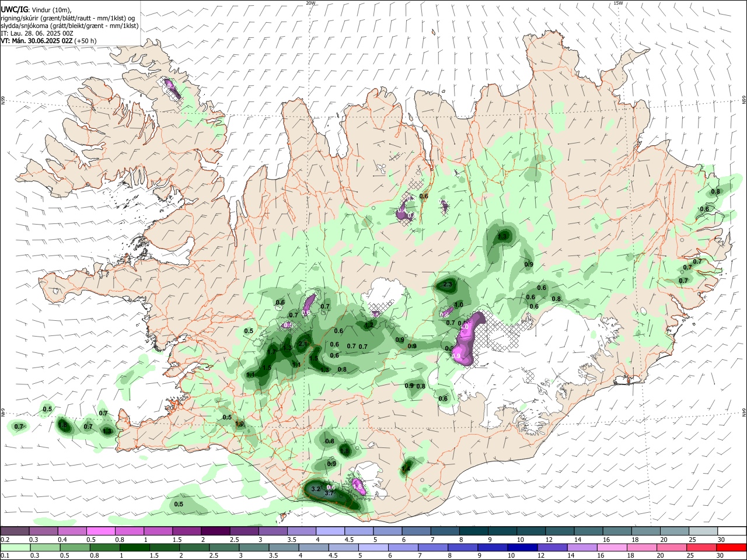Pick the dark purple snow-scale swatch labelled 2
This screenshot has height=560, width=747.
pos(215,531)
